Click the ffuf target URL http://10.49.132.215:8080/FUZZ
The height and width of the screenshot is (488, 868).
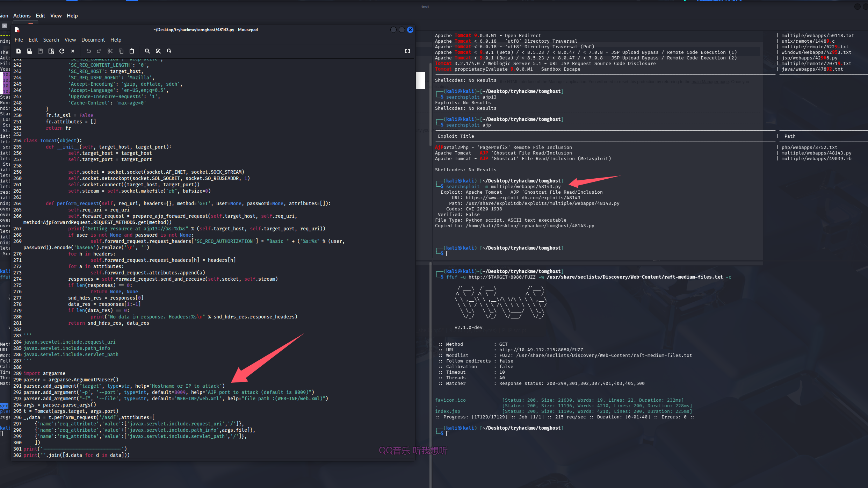pyautogui.click(x=541, y=350)
